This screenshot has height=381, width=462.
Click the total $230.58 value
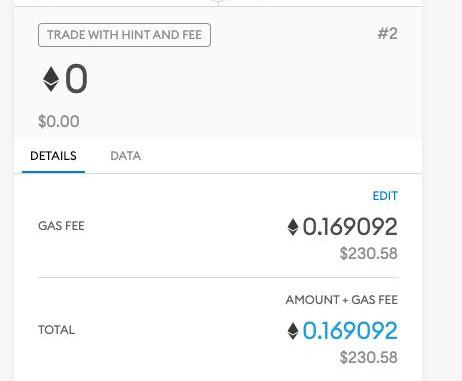point(369,358)
